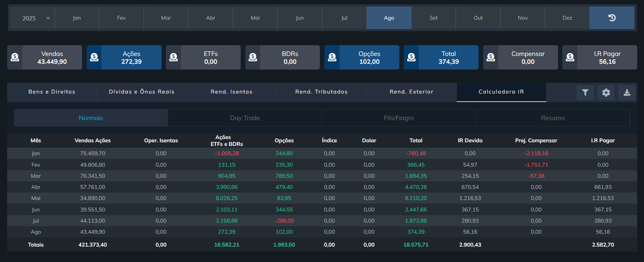The width and height of the screenshot is (644, 262).
Task: Select the Jul month
Action: click(344, 18)
